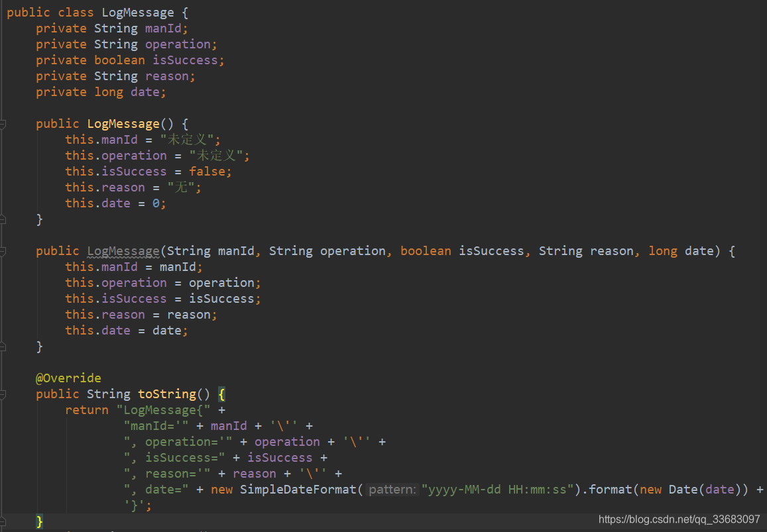
Task: Click the ", reason='" string literal
Action: [167, 474]
